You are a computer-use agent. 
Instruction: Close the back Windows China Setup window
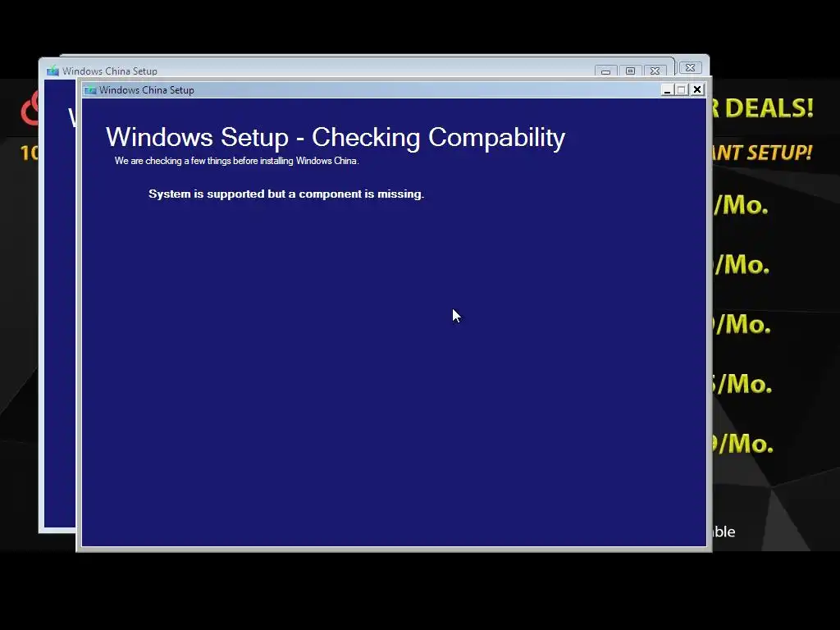(x=655, y=71)
